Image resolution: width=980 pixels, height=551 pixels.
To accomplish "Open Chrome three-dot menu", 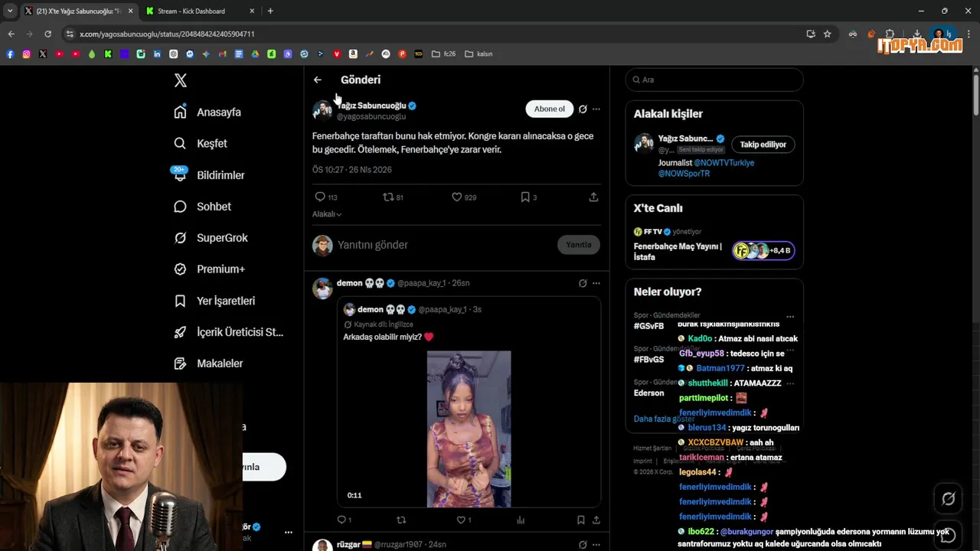I will coord(969,34).
